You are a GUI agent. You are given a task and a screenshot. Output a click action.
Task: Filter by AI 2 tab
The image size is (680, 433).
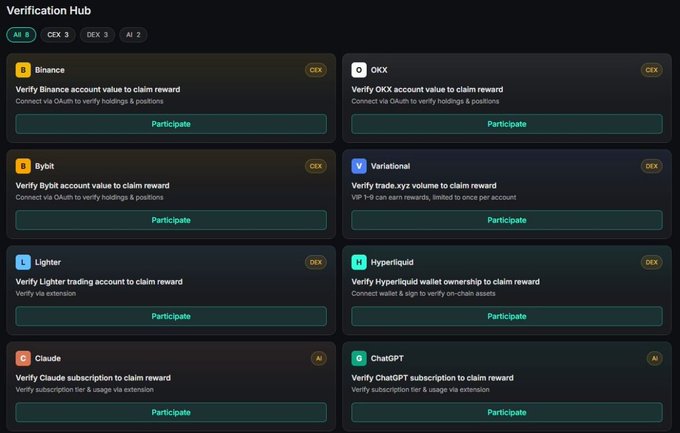point(133,35)
